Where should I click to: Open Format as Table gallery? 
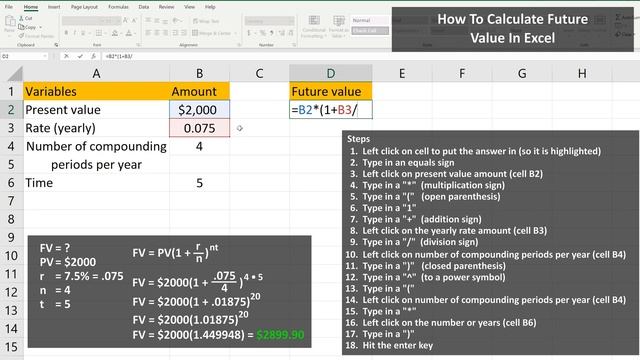pos(338,26)
